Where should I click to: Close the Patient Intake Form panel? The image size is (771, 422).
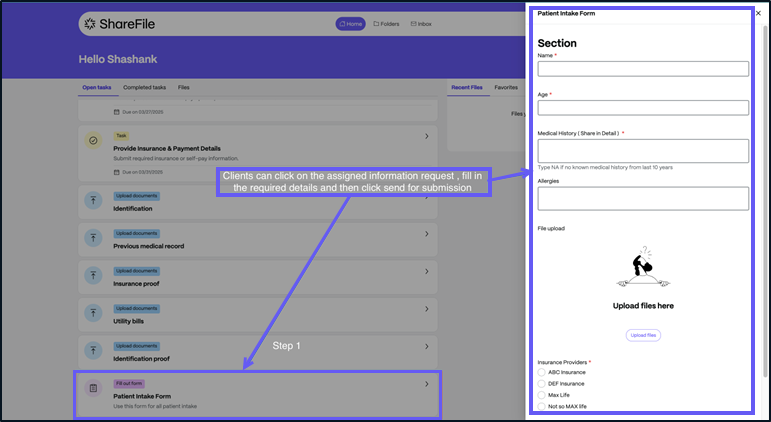pos(758,13)
